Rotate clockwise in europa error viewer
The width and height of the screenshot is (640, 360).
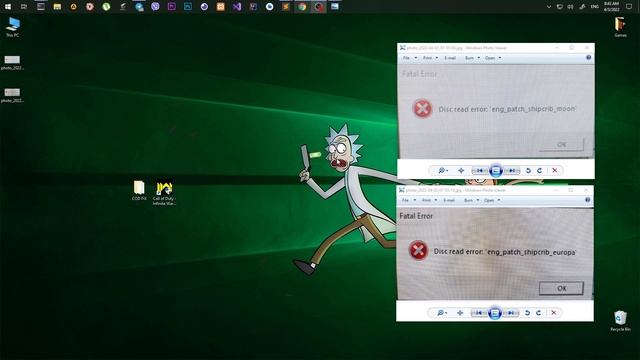point(539,313)
